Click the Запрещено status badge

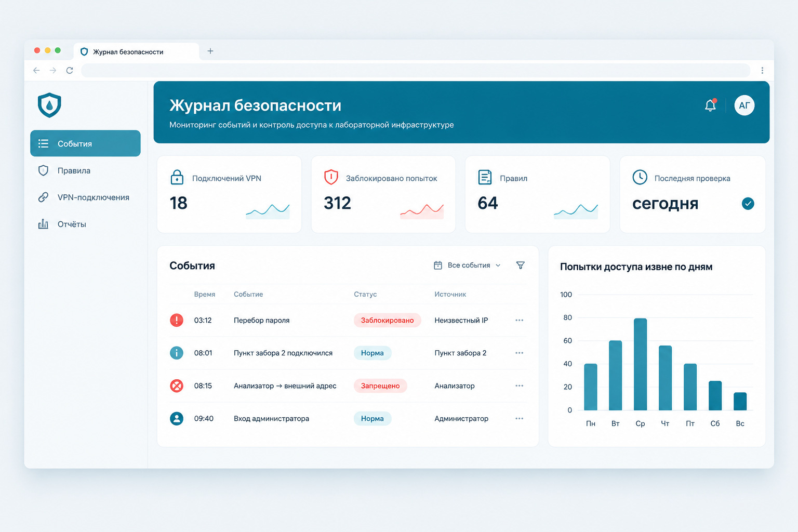pos(380,386)
